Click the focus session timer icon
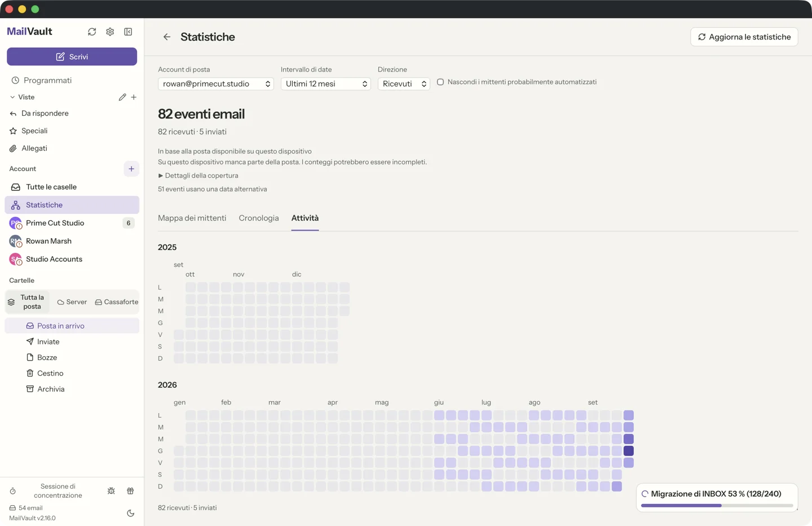The height and width of the screenshot is (526, 812). (13, 491)
